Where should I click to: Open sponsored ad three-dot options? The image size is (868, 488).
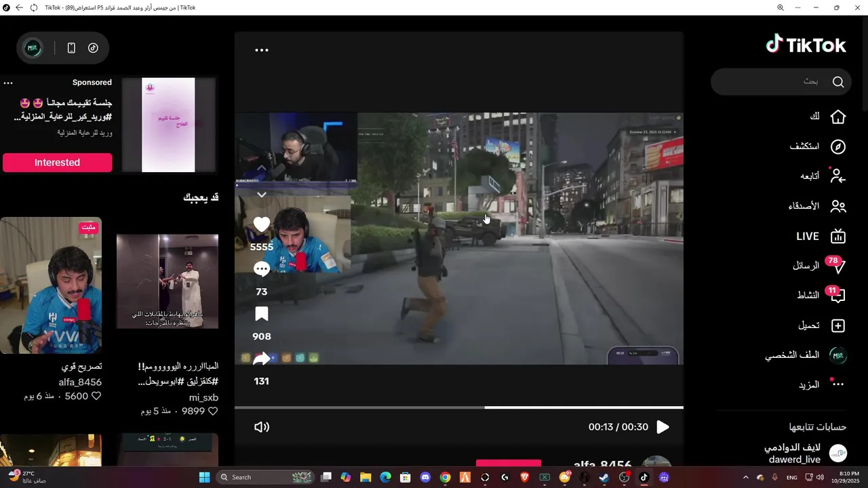[x=8, y=83]
